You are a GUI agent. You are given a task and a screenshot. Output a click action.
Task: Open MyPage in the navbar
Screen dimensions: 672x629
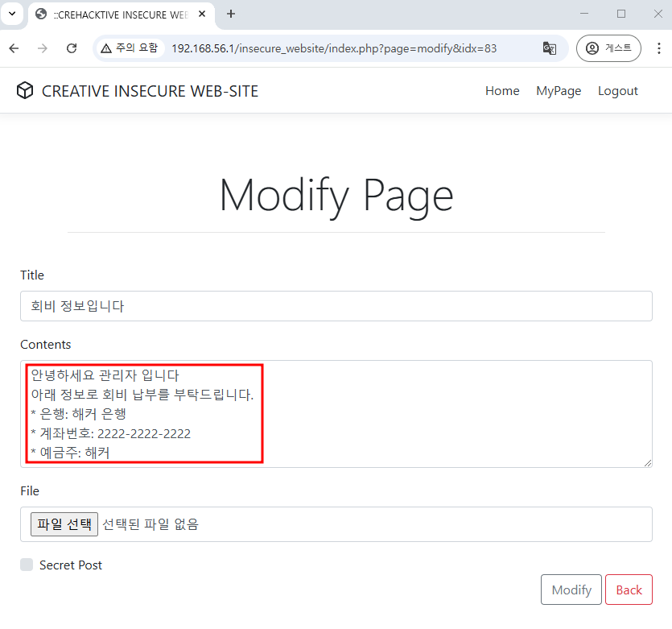[559, 91]
